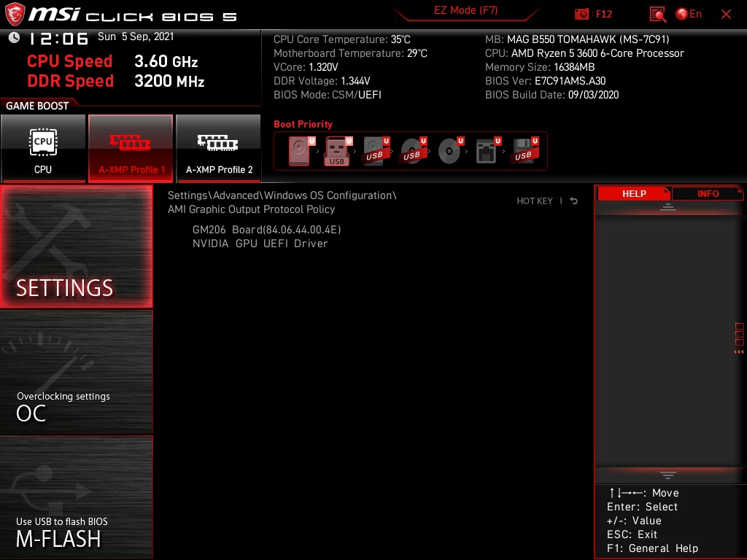
Task: Click the AMI Graphic Output Protocol Policy heading
Action: [251, 209]
